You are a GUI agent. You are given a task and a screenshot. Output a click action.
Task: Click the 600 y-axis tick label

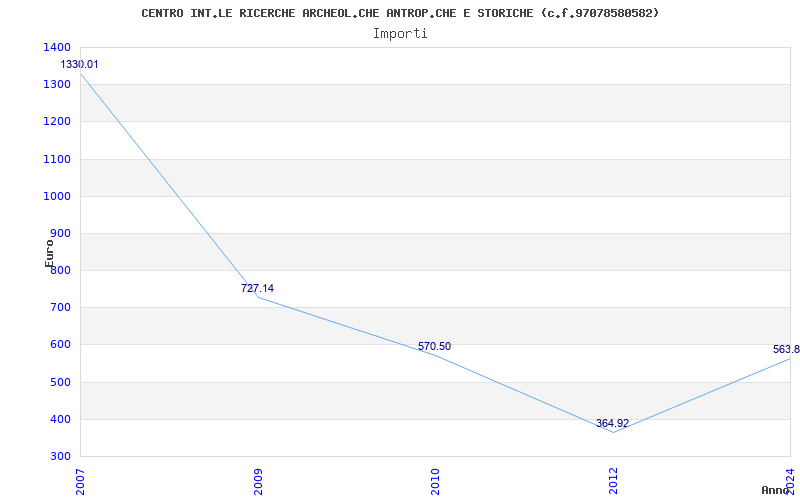tap(60, 345)
